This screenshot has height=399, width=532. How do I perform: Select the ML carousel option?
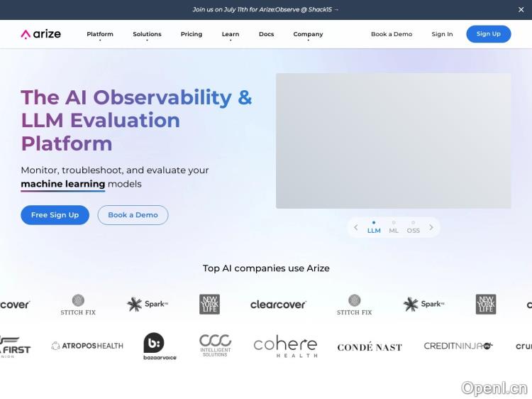click(x=394, y=230)
